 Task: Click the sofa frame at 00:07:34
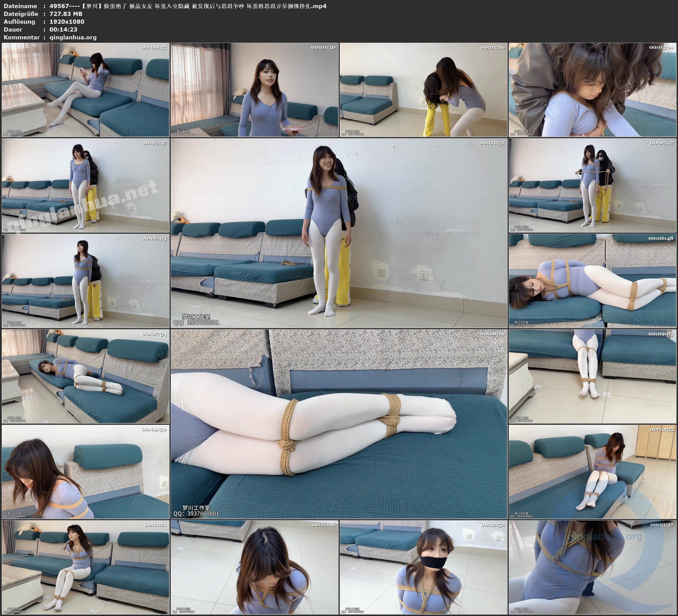(85, 376)
